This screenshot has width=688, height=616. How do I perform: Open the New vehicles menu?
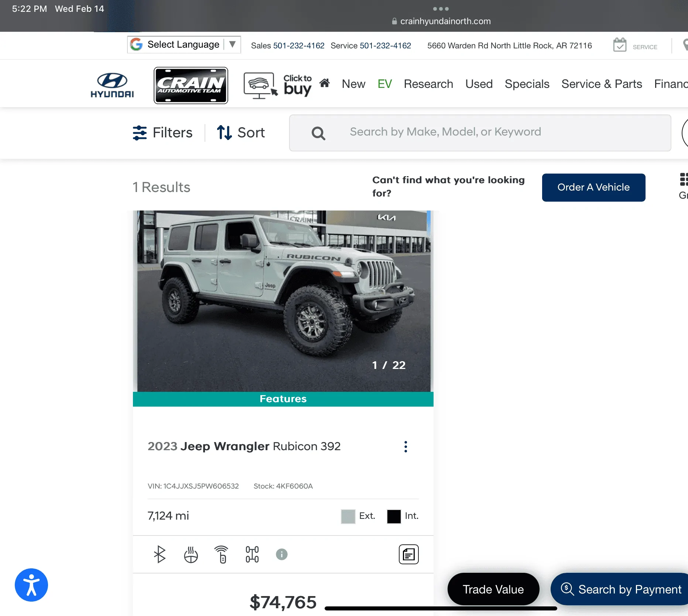[x=353, y=84]
